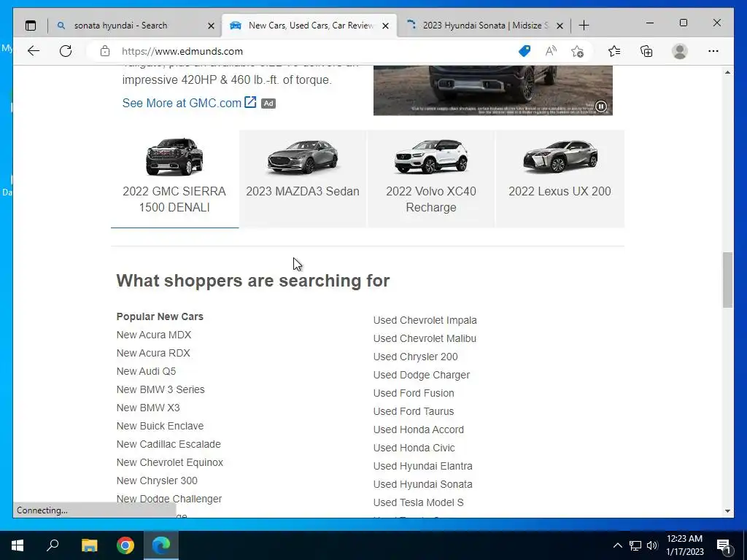Close the New Cars, Used Cars tab
This screenshot has width=747, height=560.
click(x=386, y=26)
